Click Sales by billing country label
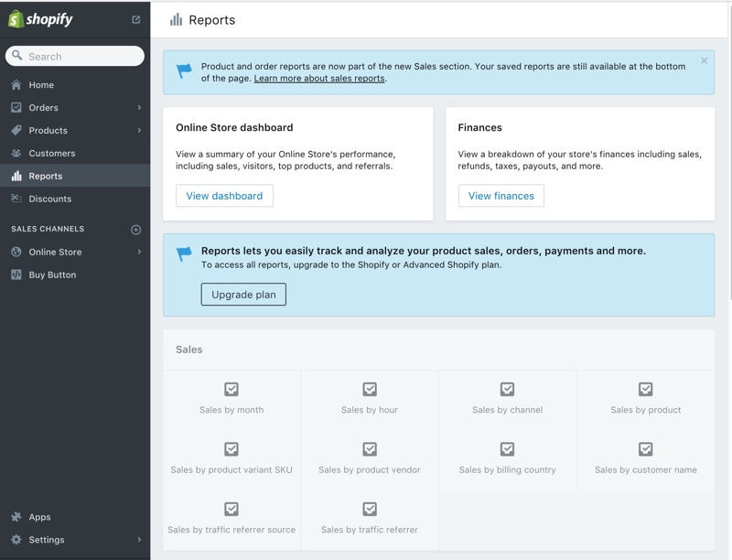This screenshot has width=732, height=560. tap(508, 469)
